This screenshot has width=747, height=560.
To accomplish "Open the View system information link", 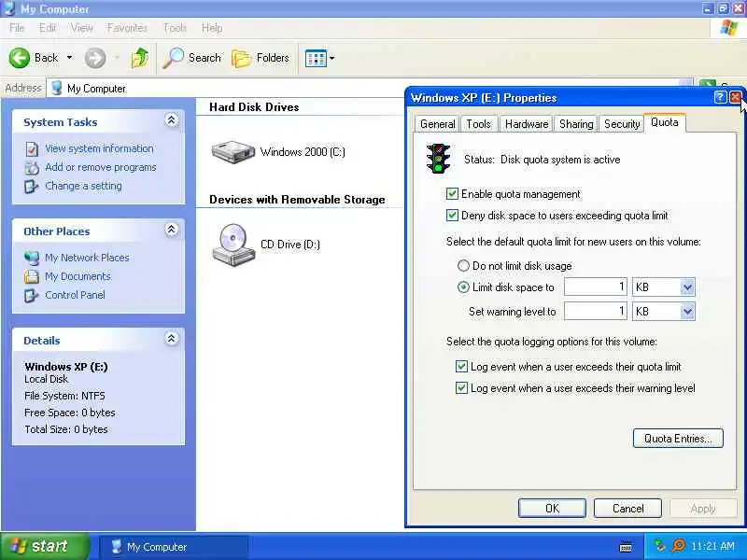I will click(x=99, y=148).
